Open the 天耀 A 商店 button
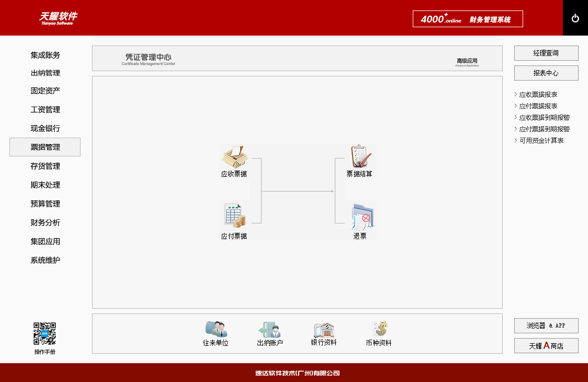The width and height of the screenshot is (588, 382). point(546,346)
